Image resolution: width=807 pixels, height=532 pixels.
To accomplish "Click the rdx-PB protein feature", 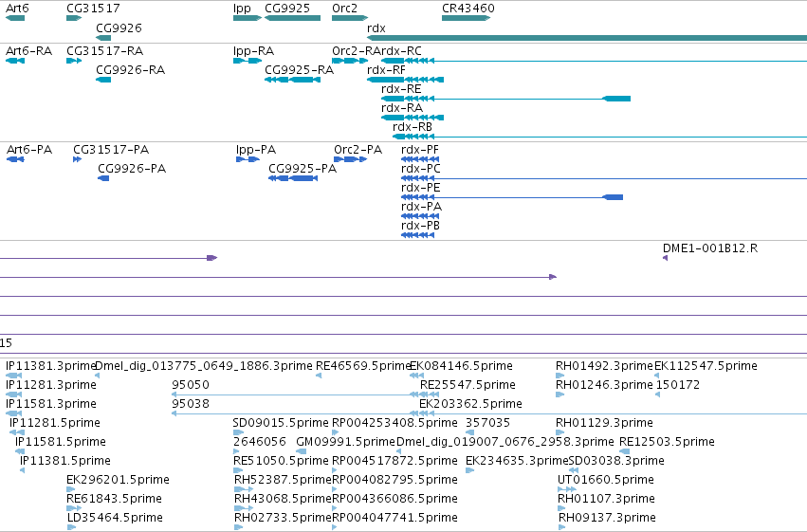I will pyautogui.click(x=418, y=235).
